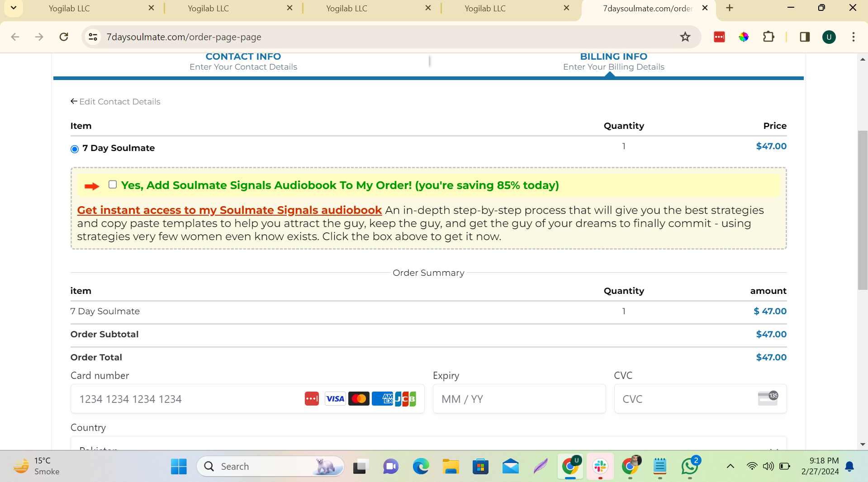Open Task View from the taskbar
The height and width of the screenshot is (482, 868).
pyautogui.click(x=360, y=466)
